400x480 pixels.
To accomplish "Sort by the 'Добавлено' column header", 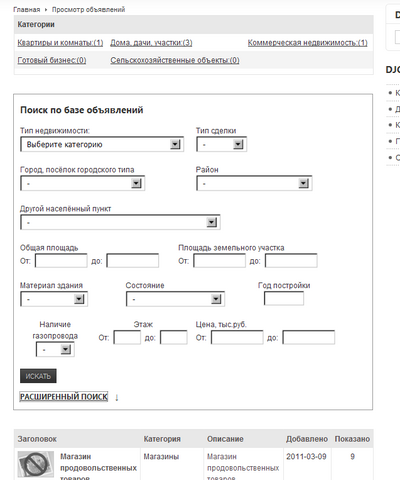I will point(307,439).
